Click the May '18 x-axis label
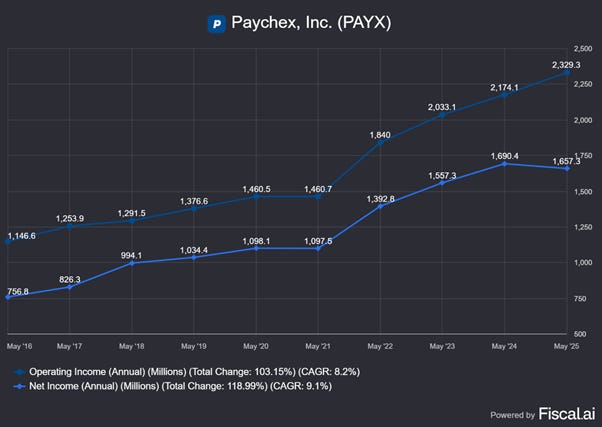The height and width of the screenshot is (427, 602). click(132, 346)
